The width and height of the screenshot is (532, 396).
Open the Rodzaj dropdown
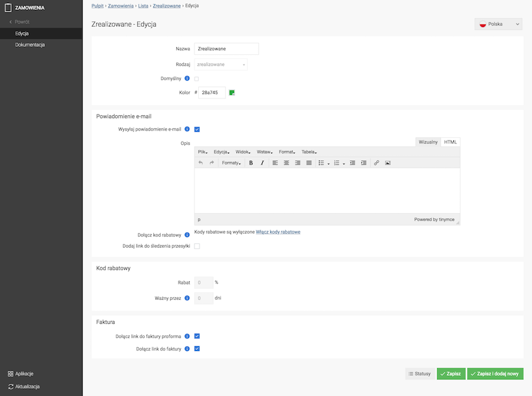coord(222,63)
